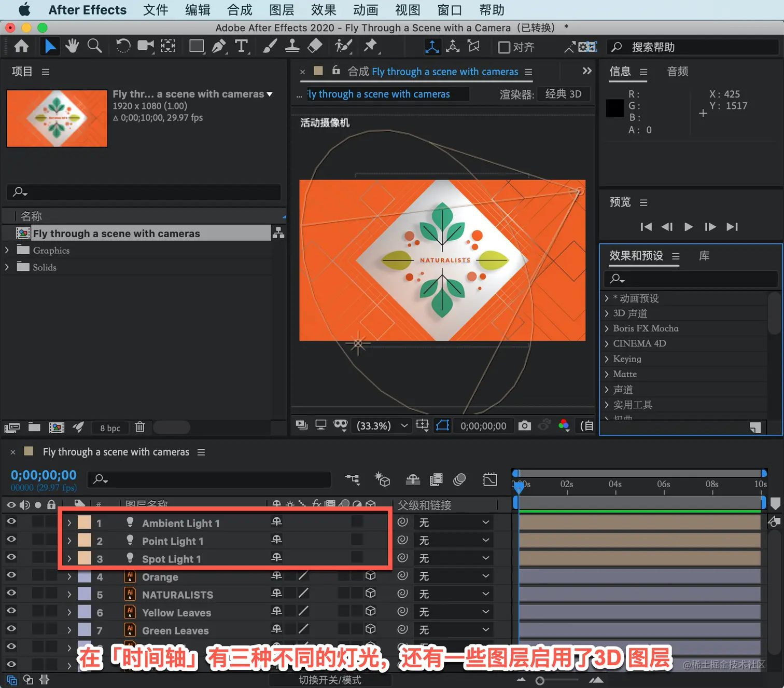Switch to World Axis mode
784x688 pixels.
453,47
